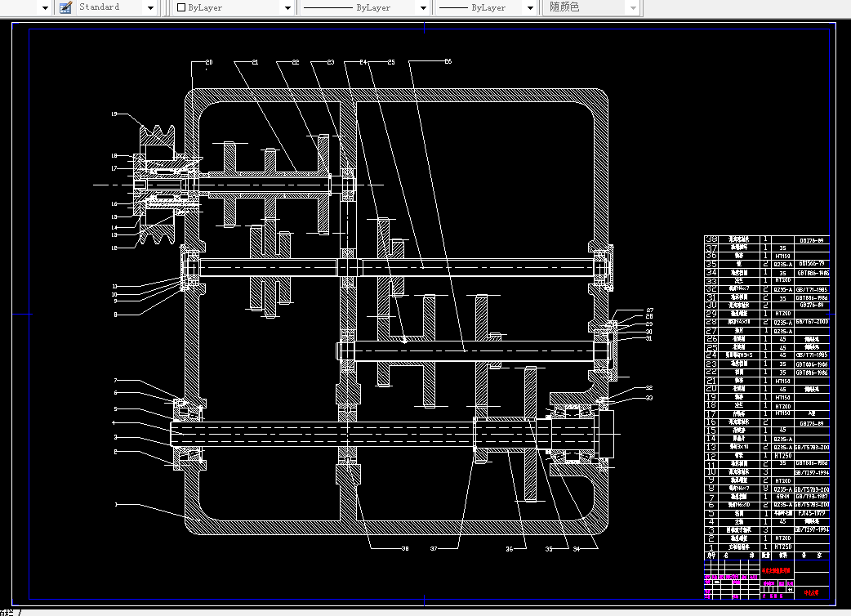
Task: Select callout number 18 left of the pulley
Action: pyautogui.click(x=114, y=156)
